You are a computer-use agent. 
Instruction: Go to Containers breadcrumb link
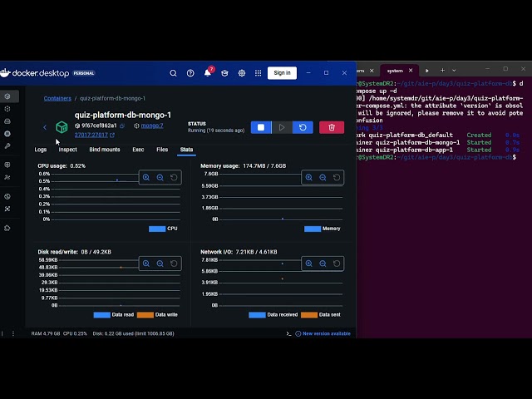point(57,98)
